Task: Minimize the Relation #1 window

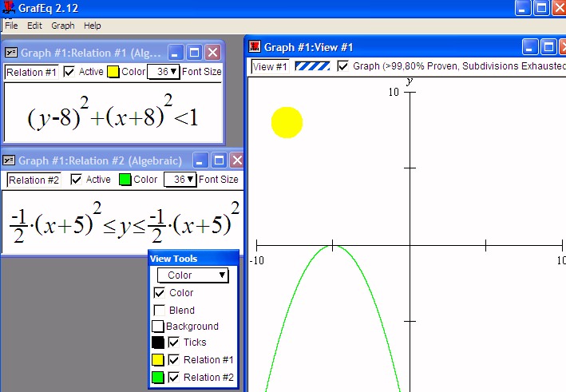Action: coord(176,53)
